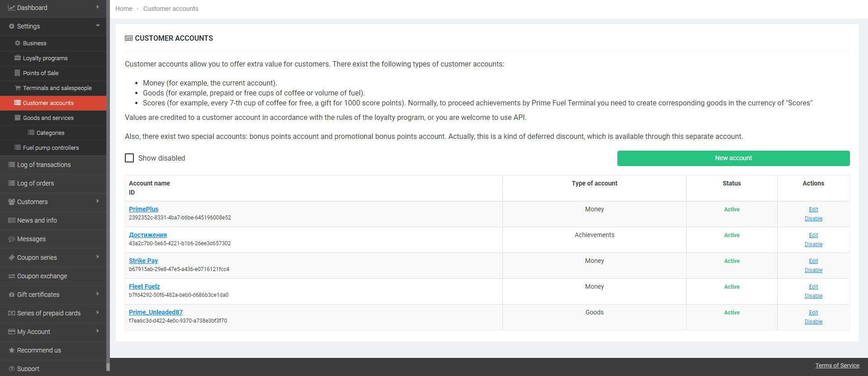Toggle the Show disabled checkbox

(x=129, y=158)
